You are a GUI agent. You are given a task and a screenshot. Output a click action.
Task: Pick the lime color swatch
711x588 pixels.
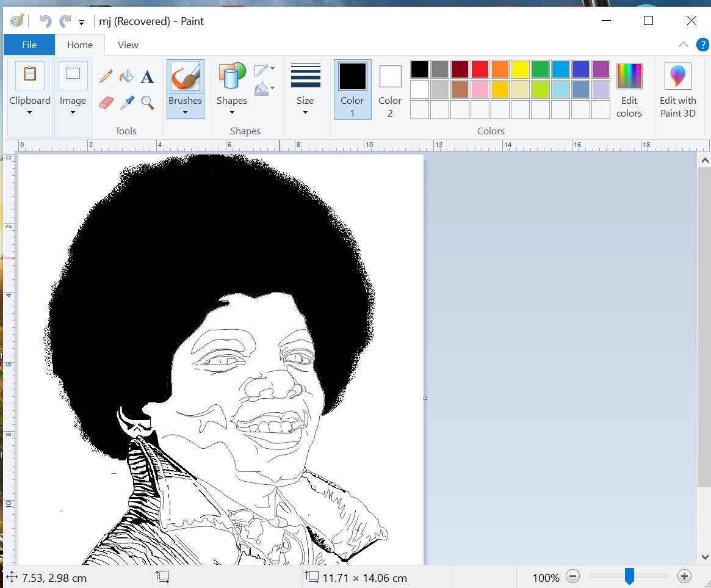(x=540, y=89)
